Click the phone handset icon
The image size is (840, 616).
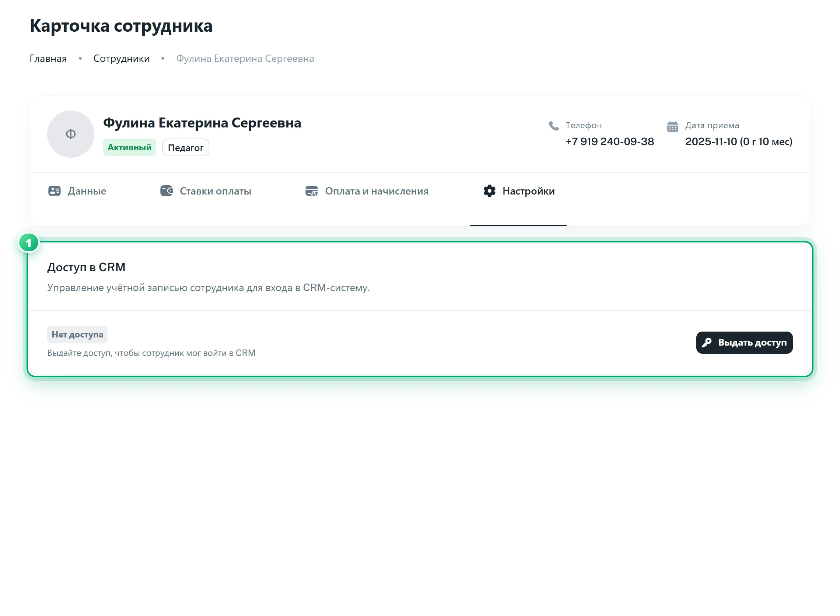[x=554, y=126]
